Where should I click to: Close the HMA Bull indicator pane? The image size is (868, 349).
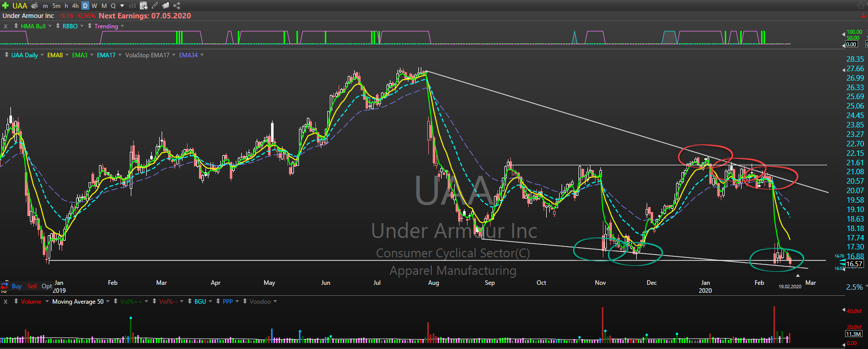tap(5, 26)
